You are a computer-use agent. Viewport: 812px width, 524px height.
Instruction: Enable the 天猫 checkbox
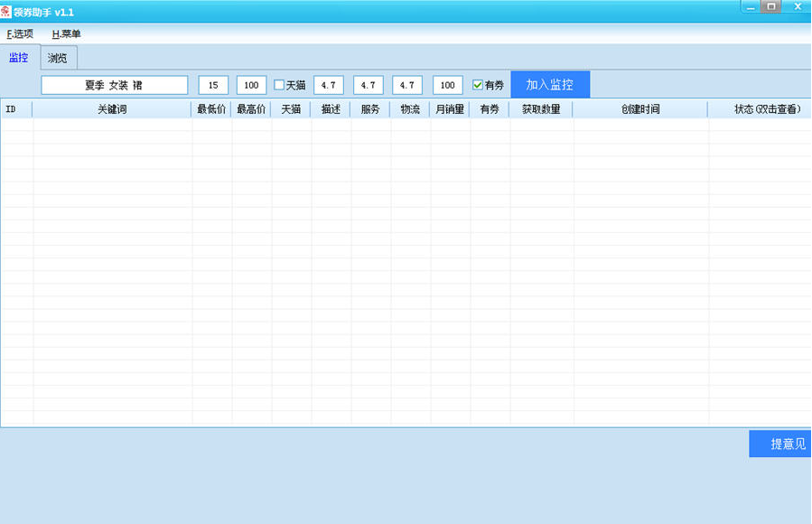(279, 85)
